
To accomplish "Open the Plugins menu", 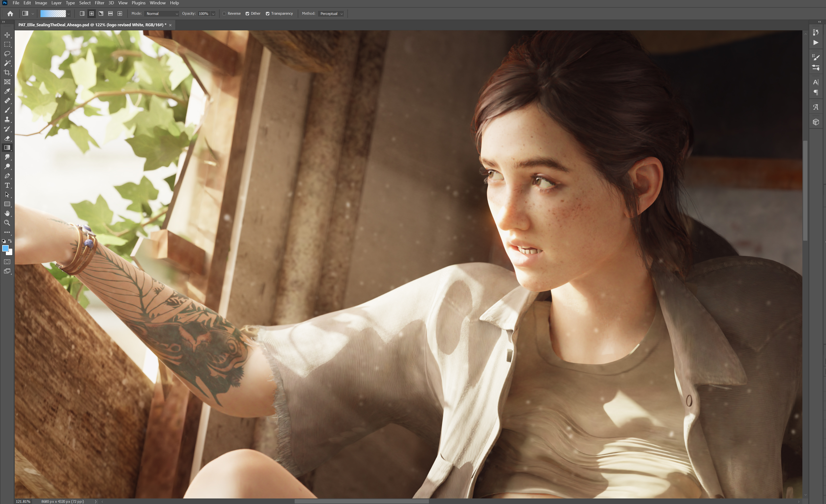I will pos(138,3).
